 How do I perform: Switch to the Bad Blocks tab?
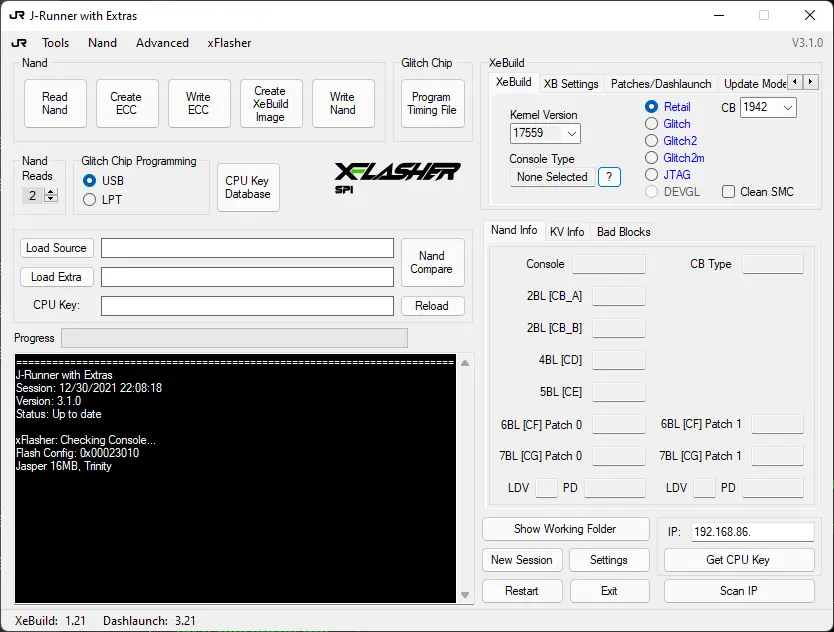(623, 232)
